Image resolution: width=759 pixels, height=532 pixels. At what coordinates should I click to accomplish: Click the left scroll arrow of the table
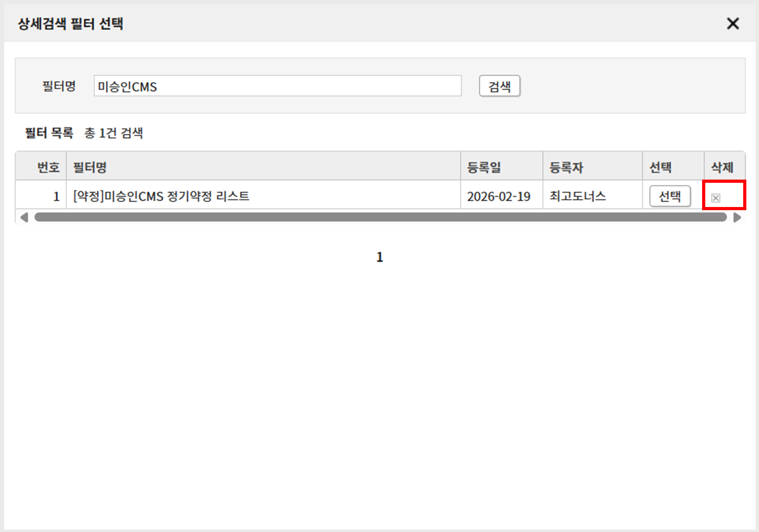(x=24, y=217)
